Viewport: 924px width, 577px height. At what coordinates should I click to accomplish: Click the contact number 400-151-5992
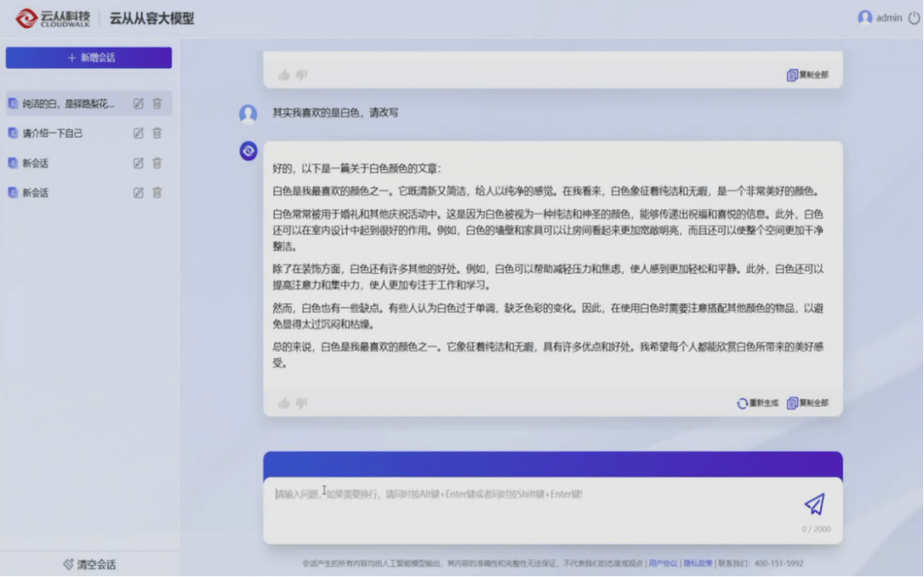[779, 563]
